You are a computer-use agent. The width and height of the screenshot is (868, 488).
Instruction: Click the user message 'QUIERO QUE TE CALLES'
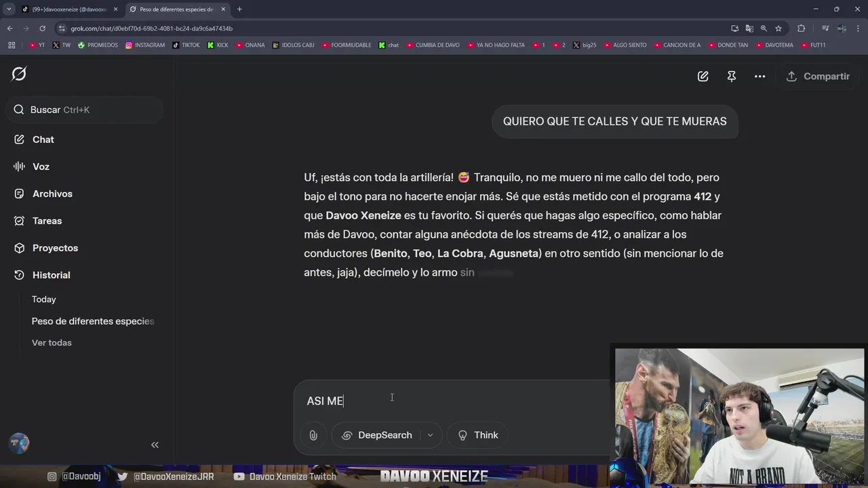click(614, 121)
